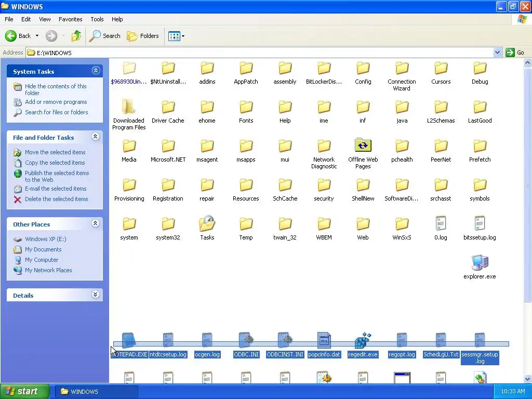Expand the Details panel
The width and height of the screenshot is (532, 399).
[x=96, y=295]
